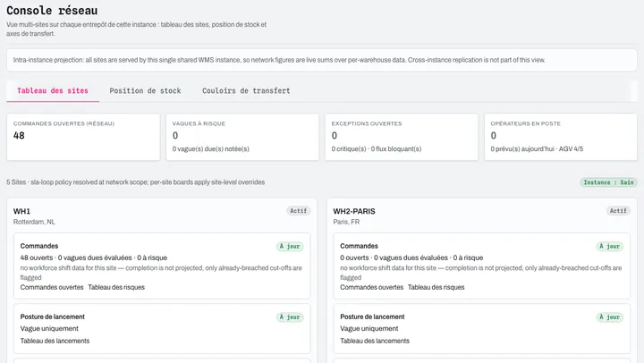Screen dimensions: 644x363
Task: Click the '0 critique(s) · 0 flux bloquant(s)' text
Action: [377, 148]
